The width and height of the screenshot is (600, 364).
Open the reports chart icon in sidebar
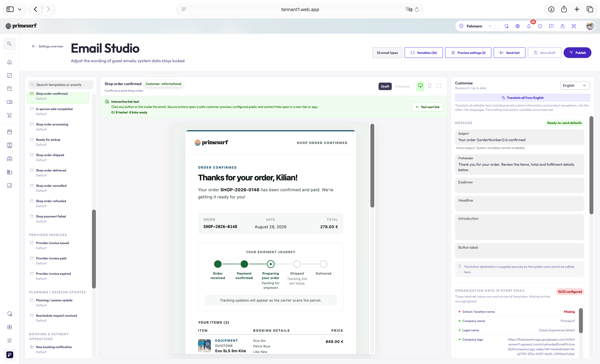click(x=9, y=185)
